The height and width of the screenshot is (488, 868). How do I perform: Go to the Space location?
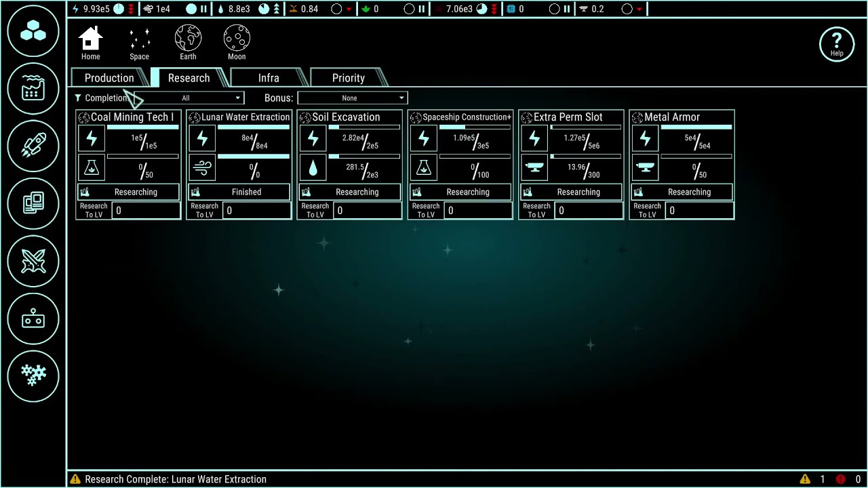click(x=139, y=43)
